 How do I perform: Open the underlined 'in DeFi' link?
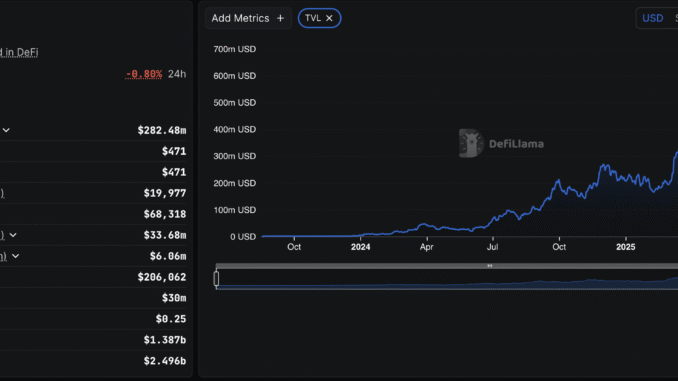pyautogui.click(x=19, y=52)
